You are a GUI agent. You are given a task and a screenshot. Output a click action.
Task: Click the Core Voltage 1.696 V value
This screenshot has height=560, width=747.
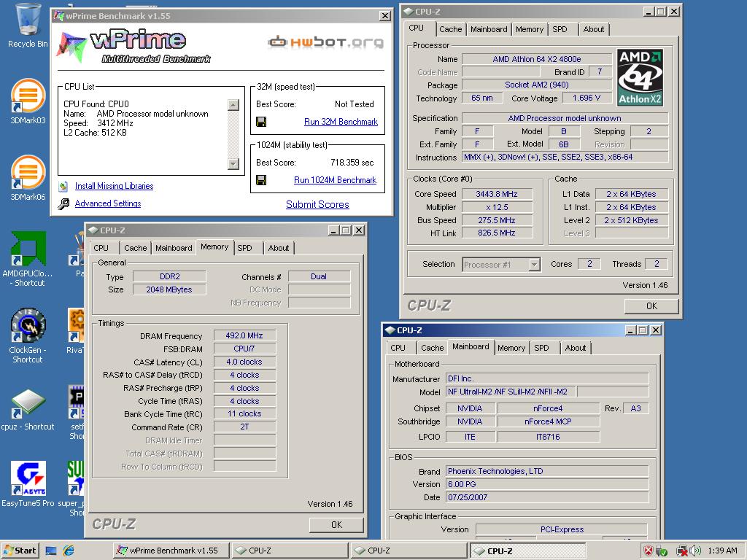pyautogui.click(x=586, y=98)
